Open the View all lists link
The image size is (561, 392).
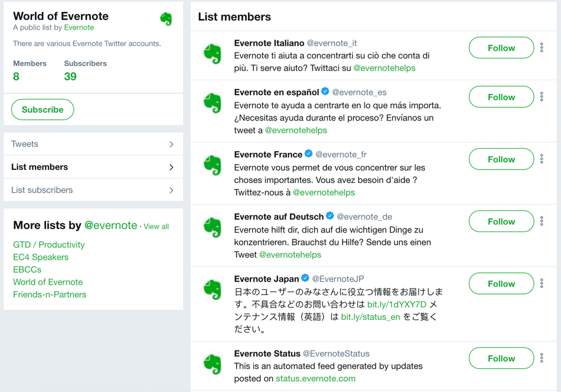(156, 226)
